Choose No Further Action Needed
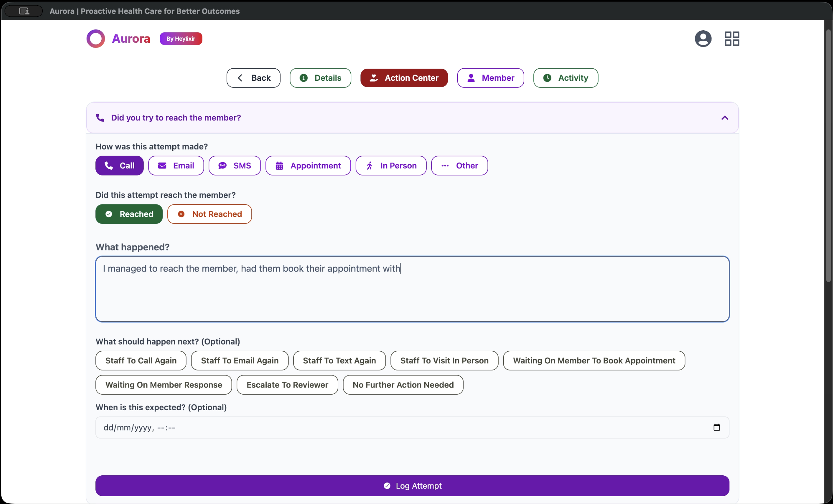Viewport: 833px width, 504px height. click(403, 385)
